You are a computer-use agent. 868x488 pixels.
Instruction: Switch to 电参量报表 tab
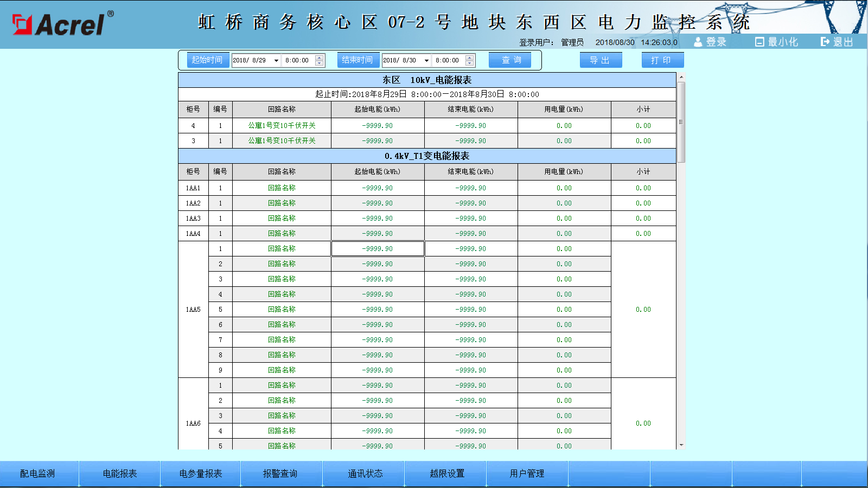(201, 473)
